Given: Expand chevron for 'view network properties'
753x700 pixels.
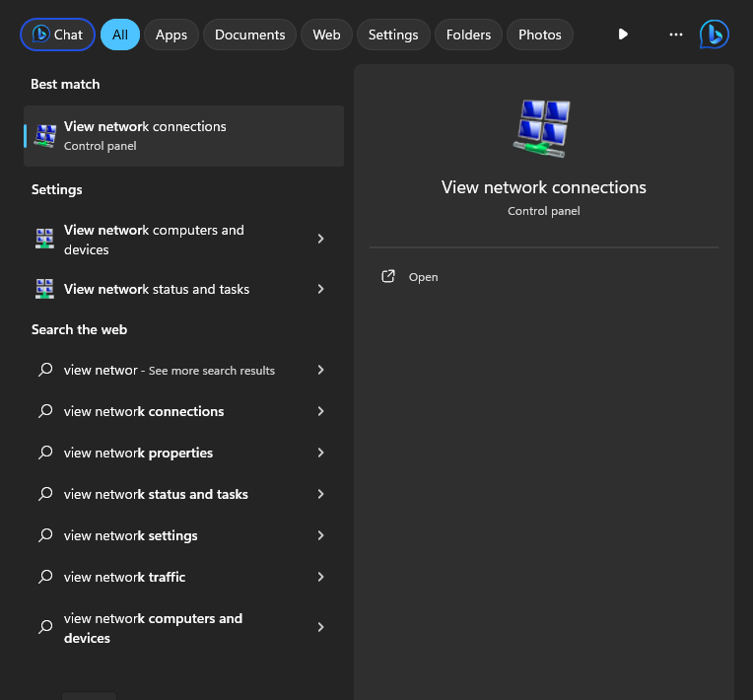Looking at the screenshot, I should (x=320, y=453).
